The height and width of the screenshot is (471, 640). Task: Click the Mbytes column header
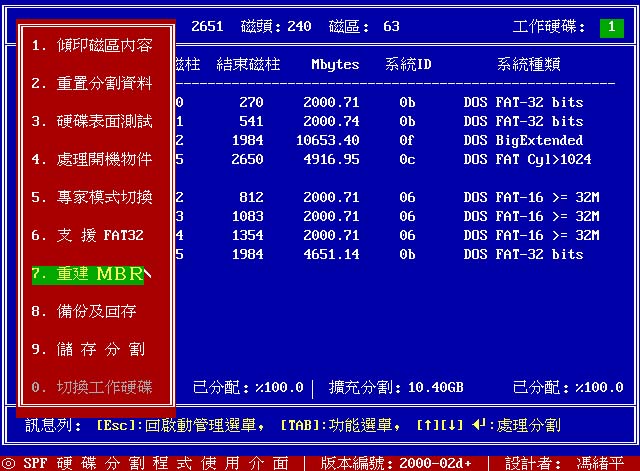[x=335, y=64]
